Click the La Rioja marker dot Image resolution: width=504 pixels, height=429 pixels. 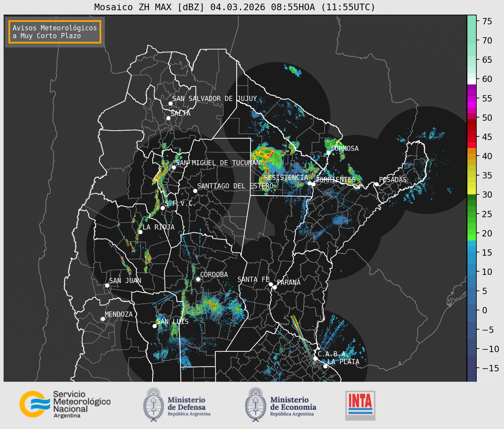140,232
